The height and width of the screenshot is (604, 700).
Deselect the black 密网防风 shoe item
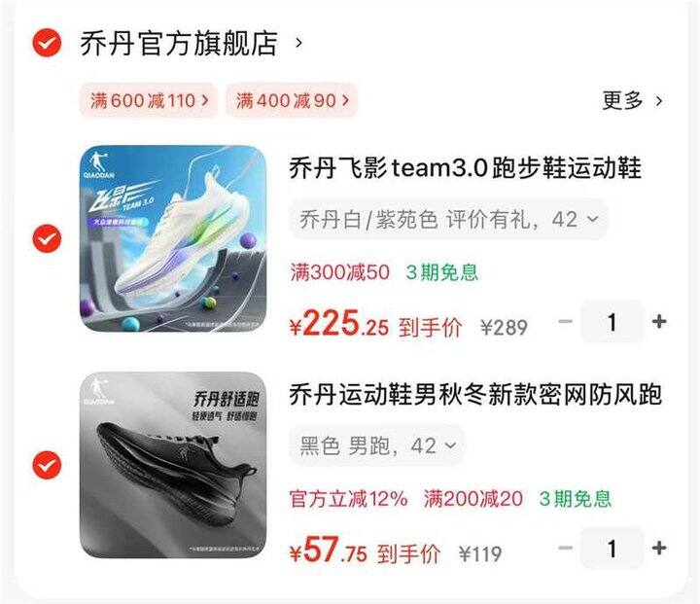pyautogui.click(x=47, y=465)
